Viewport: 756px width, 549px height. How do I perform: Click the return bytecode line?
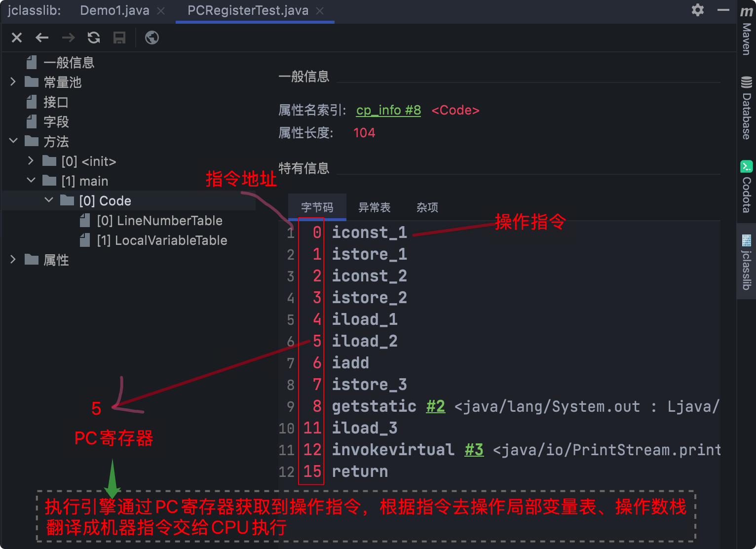(x=360, y=471)
